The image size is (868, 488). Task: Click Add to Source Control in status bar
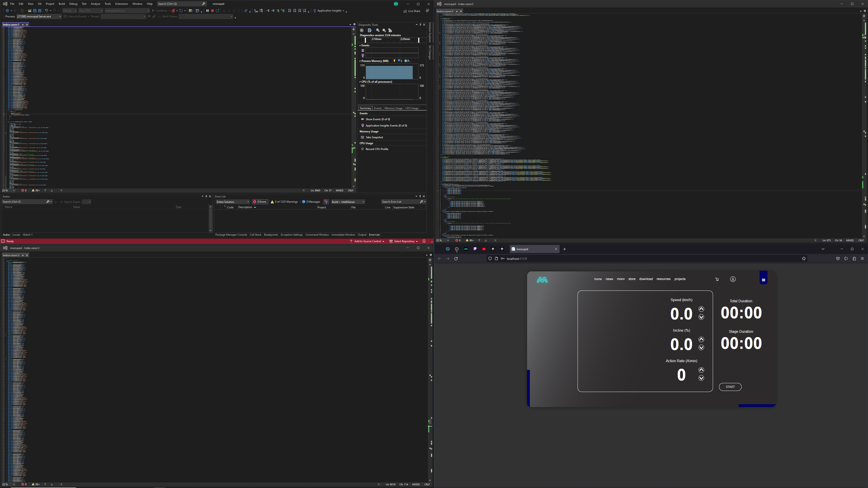coord(367,241)
